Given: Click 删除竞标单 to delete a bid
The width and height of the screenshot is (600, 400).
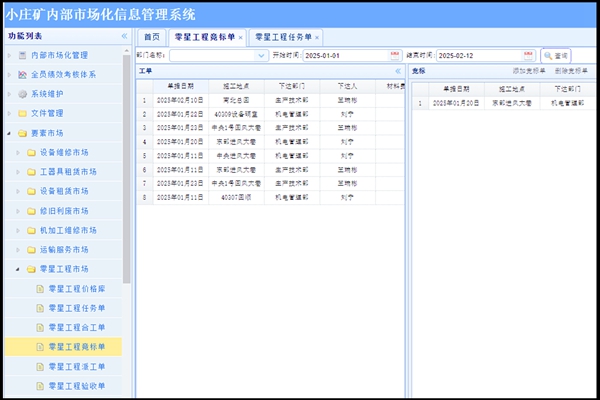Looking at the screenshot, I should 571,72.
